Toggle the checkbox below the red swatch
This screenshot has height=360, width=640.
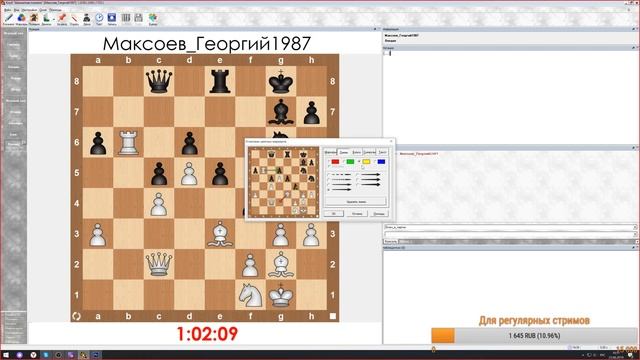point(329,167)
